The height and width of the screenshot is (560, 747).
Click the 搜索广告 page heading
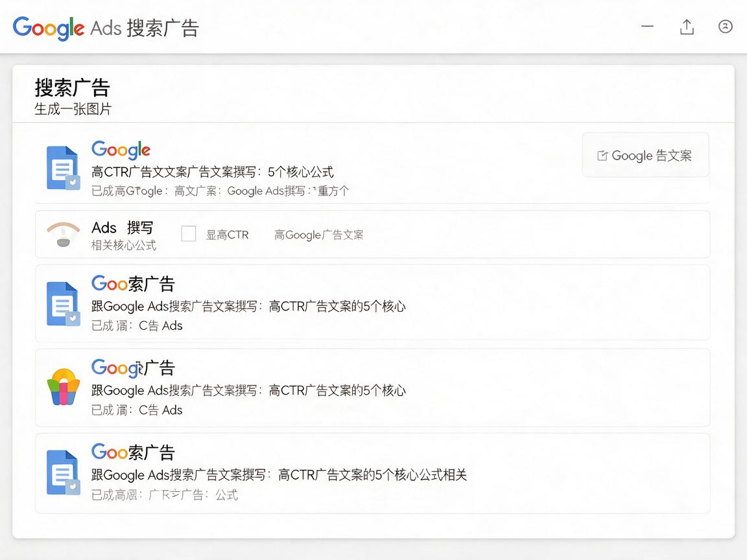73,88
